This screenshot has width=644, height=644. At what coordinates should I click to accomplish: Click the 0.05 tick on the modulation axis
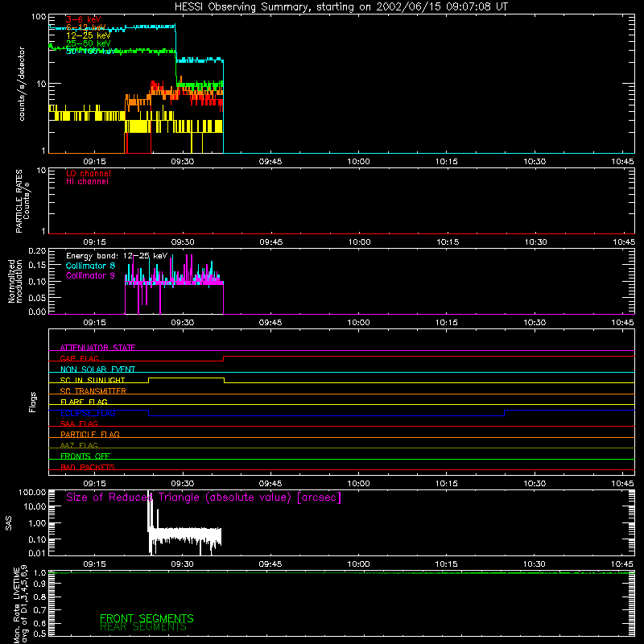coord(37,297)
